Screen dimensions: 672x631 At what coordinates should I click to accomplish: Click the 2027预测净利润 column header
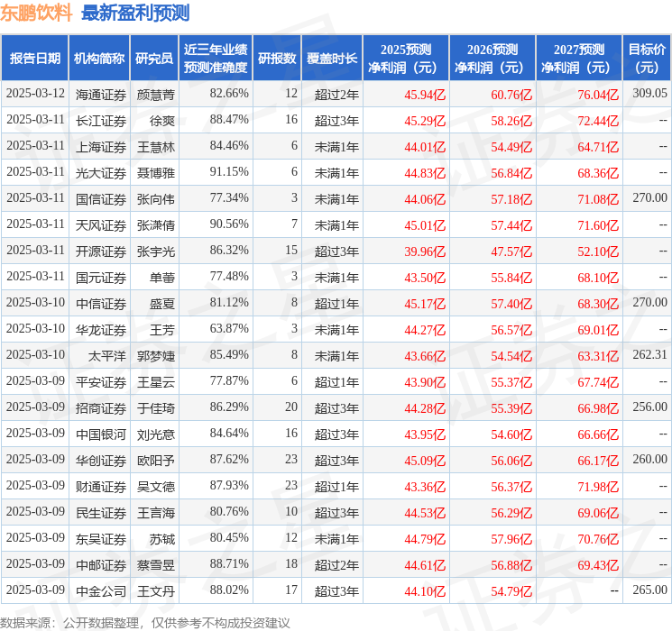(x=578, y=58)
